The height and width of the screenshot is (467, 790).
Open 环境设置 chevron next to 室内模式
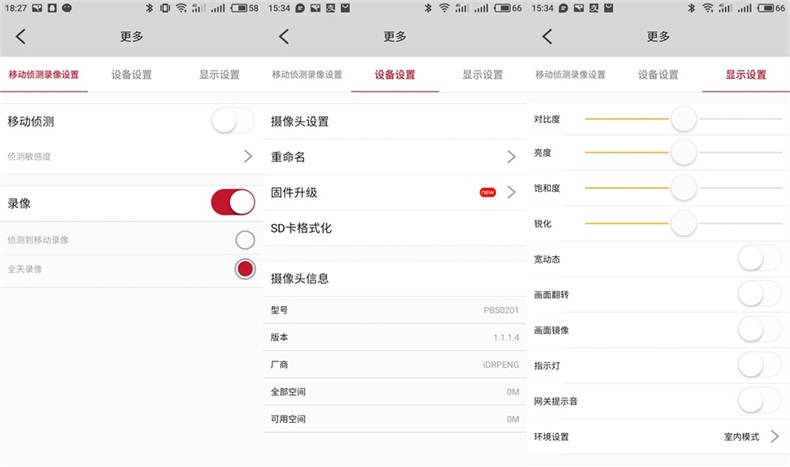tap(774, 437)
